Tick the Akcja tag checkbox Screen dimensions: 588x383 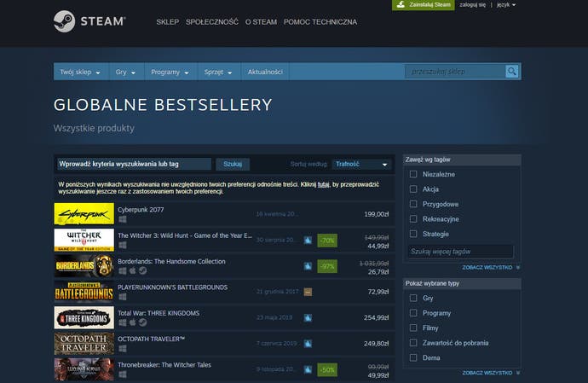(x=413, y=189)
